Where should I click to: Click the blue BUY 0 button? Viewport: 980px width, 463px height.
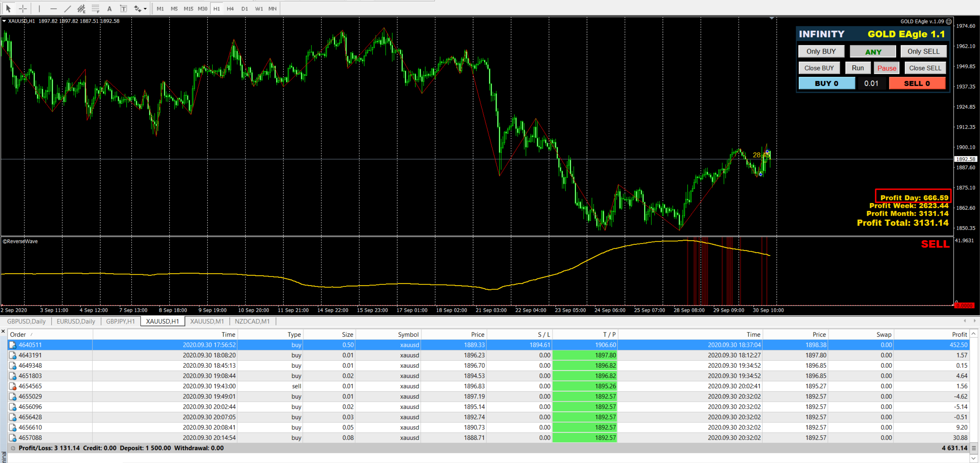click(826, 83)
